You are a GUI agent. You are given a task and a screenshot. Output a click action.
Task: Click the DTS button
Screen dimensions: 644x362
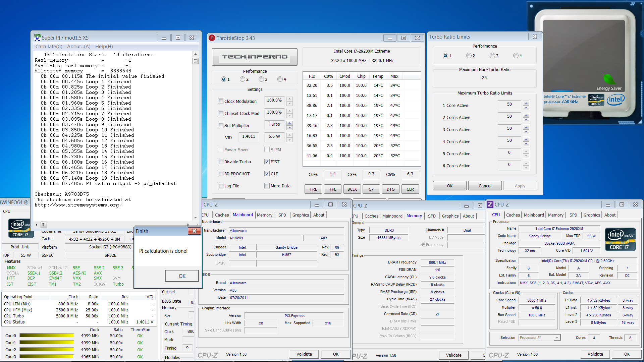coord(391,189)
